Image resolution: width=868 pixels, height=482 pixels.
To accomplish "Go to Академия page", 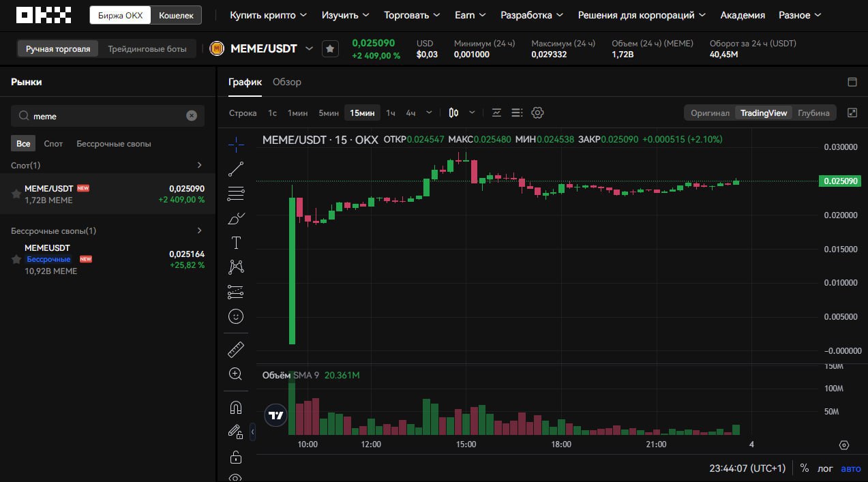I will point(743,15).
